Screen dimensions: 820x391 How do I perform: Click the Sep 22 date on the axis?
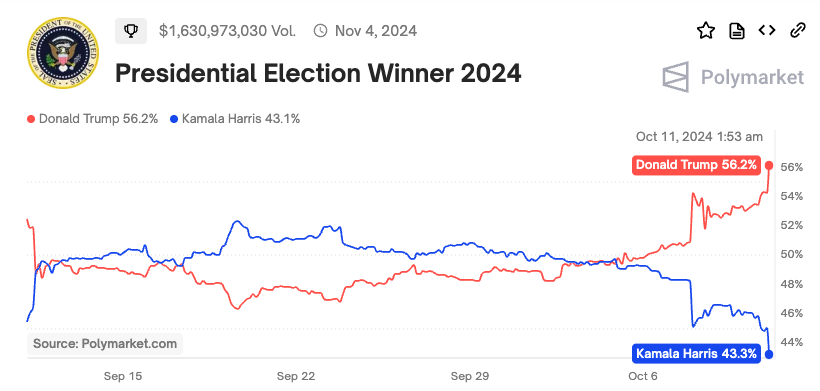pyautogui.click(x=295, y=376)
